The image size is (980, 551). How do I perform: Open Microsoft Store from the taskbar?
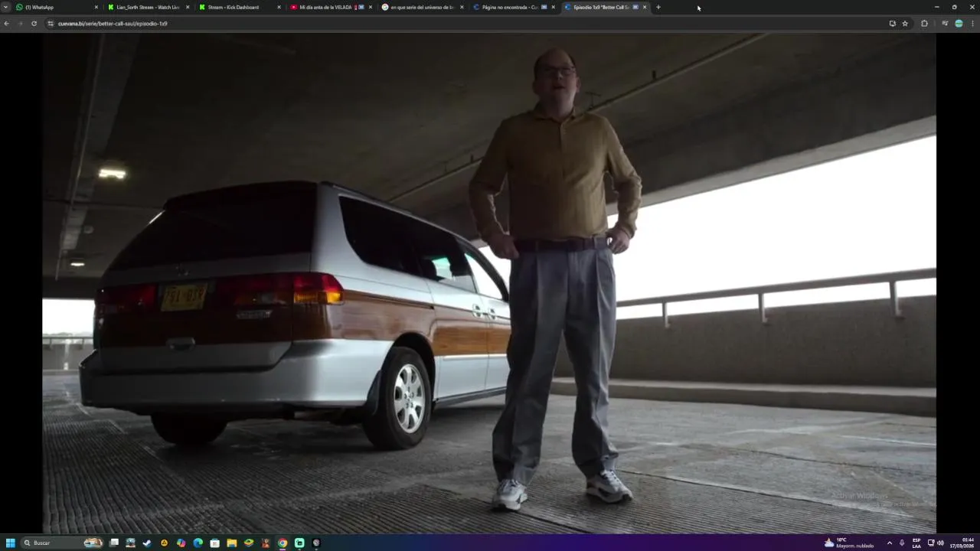click(x=214, y=543)
